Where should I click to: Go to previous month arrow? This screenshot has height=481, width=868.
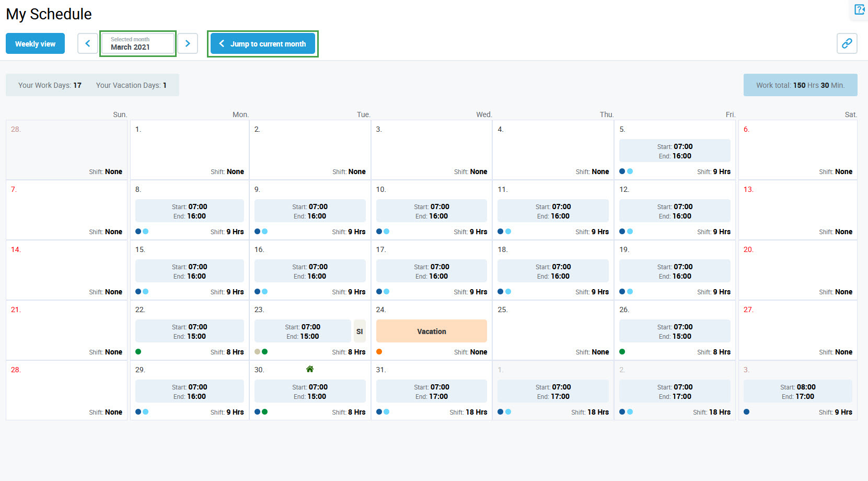click(x=88, y=43)
